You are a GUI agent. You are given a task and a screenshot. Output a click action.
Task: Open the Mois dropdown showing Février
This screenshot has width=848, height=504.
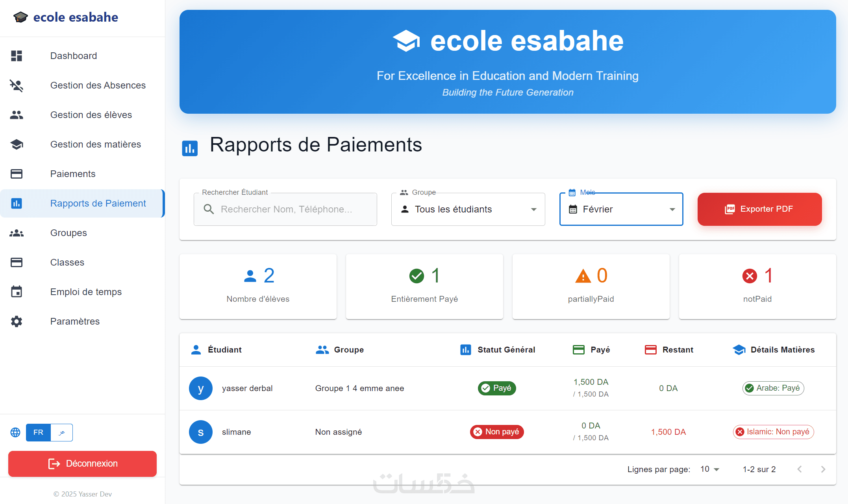tap(621, 209)
